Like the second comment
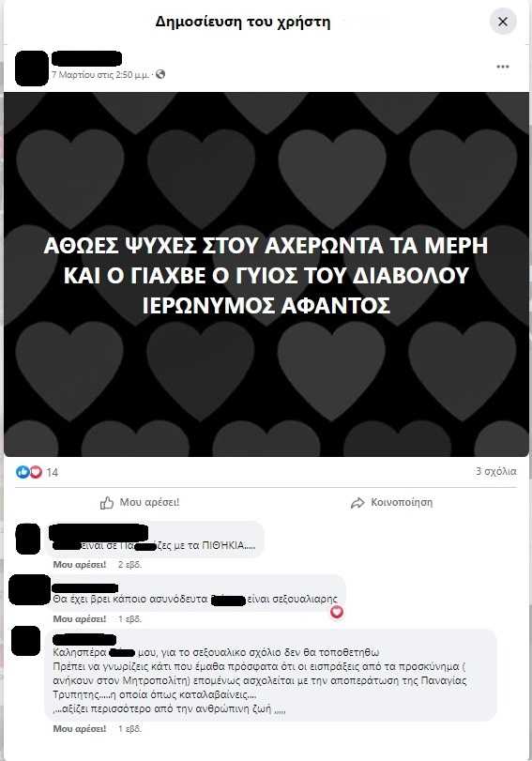532x761 pixels. tap(80, 618)
